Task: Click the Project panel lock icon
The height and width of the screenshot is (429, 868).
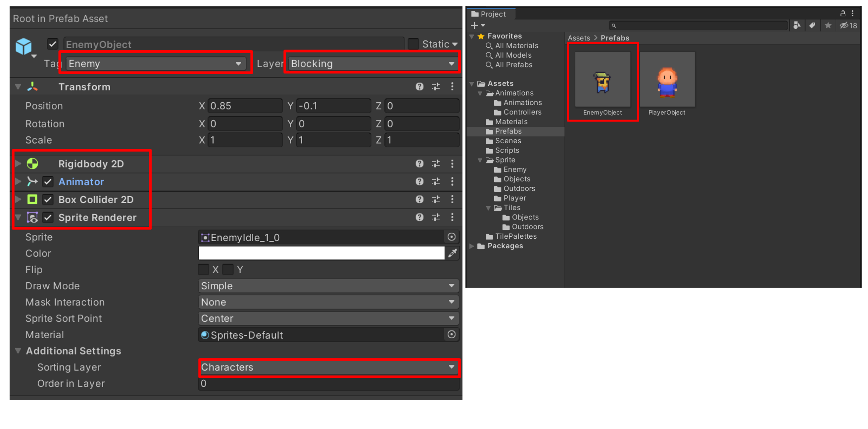Action: [x=843, y=14]
